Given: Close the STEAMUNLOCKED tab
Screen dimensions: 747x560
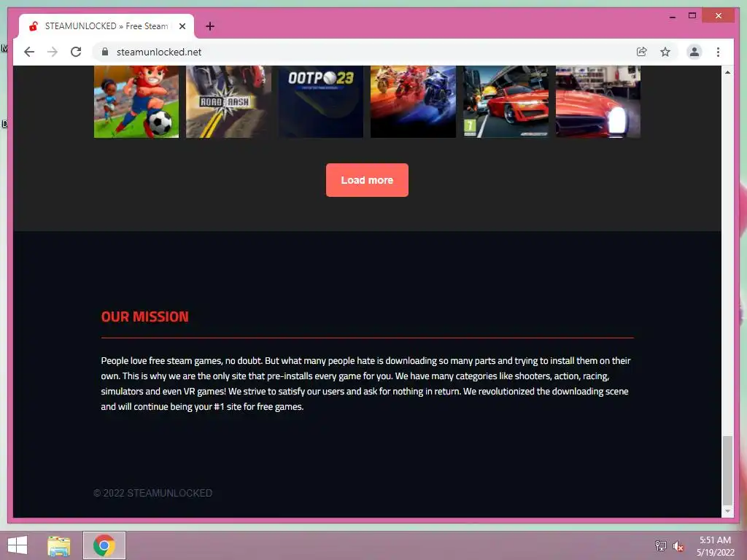Looking at the screenshot, I should click(x=182, y=26).
